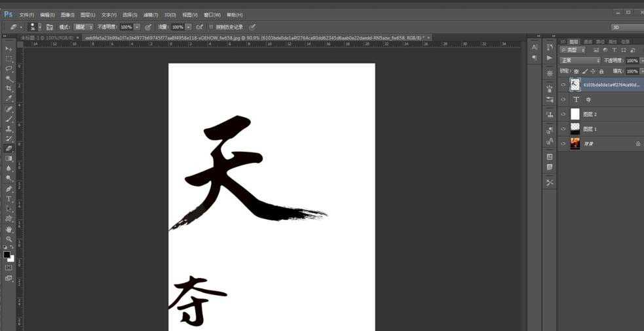Open the eraser 模式 dropdown
The image size is (644, 331).
[83, 27]
